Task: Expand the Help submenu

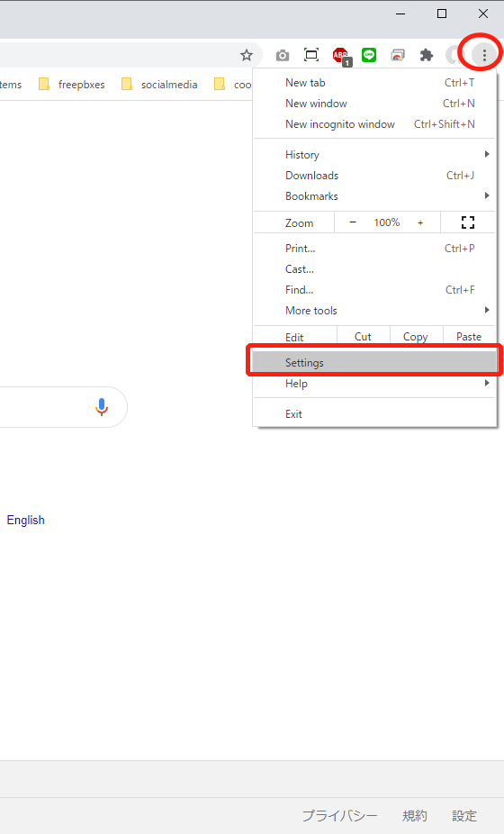Action: 374,383
